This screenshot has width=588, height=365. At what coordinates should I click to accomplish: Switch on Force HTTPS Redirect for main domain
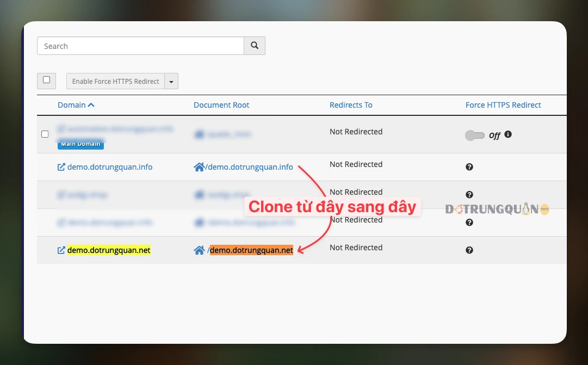coord(474,135)
